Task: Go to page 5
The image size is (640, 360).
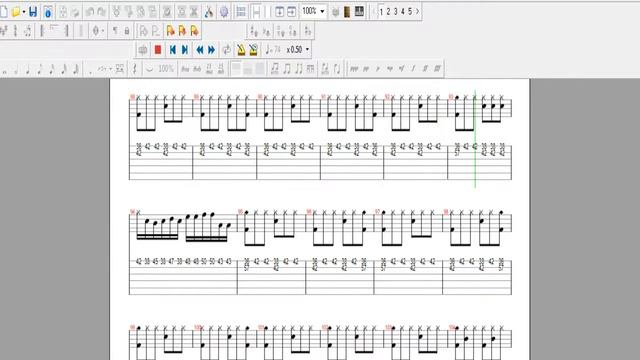Action: click(x=410, y=11)
